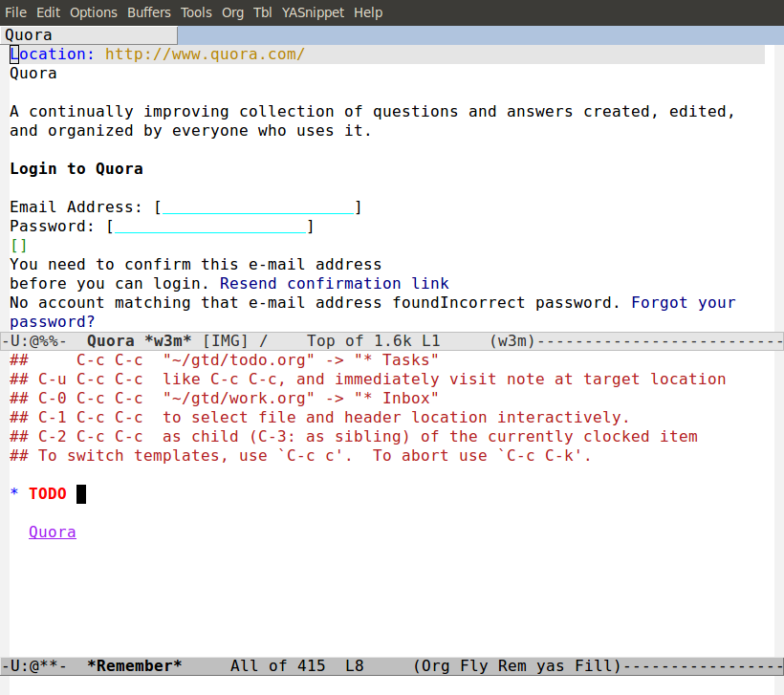
Task: Open the YASnippet menu
Action: 313,12
